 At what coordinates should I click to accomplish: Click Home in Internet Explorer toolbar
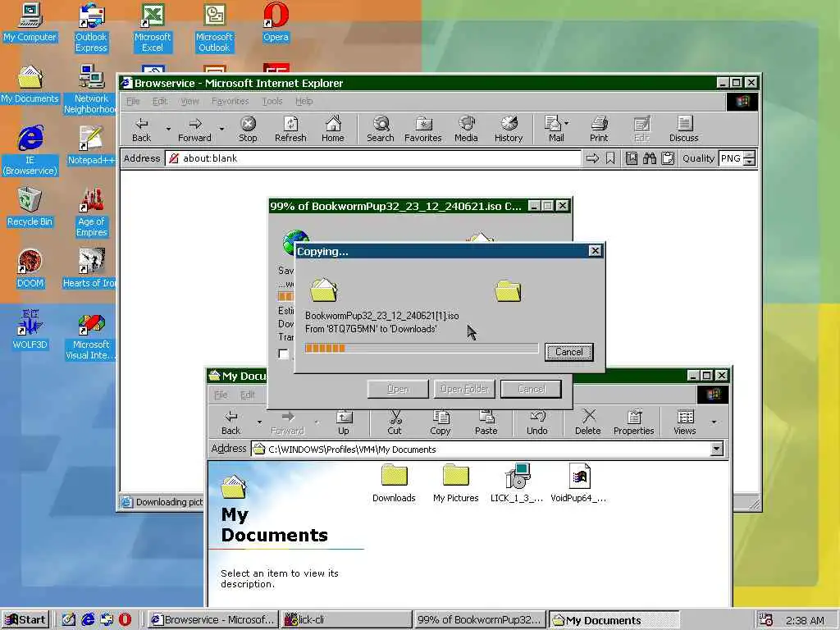(333, 130)
